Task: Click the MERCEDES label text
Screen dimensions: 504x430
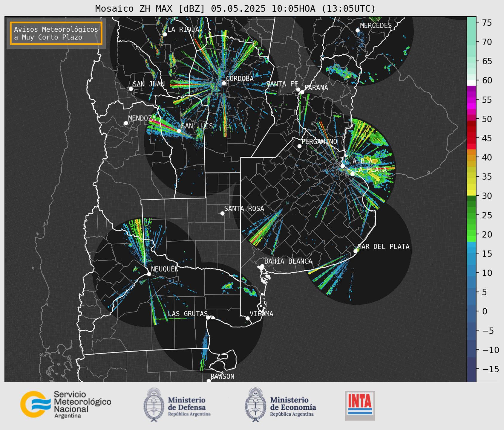Action: tap(376, 25)
